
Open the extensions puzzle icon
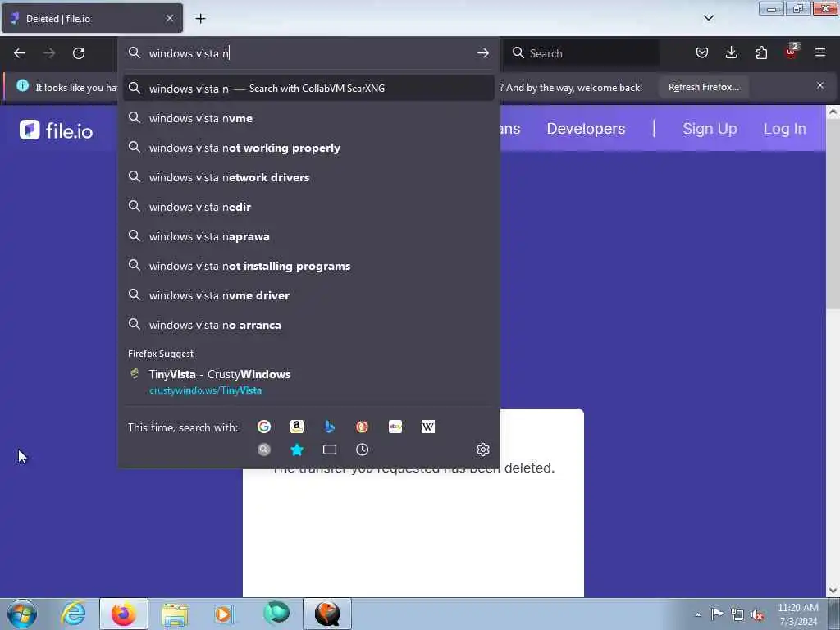point(761,52)
